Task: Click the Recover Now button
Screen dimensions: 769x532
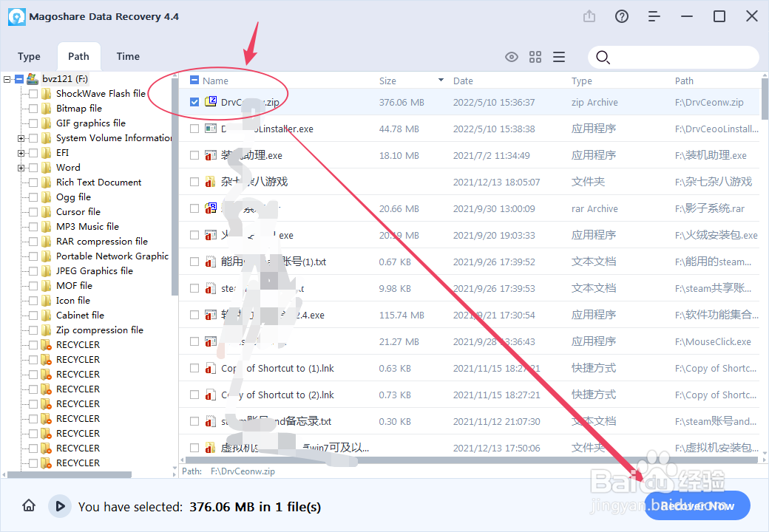Action: click(x=697, y=505)
